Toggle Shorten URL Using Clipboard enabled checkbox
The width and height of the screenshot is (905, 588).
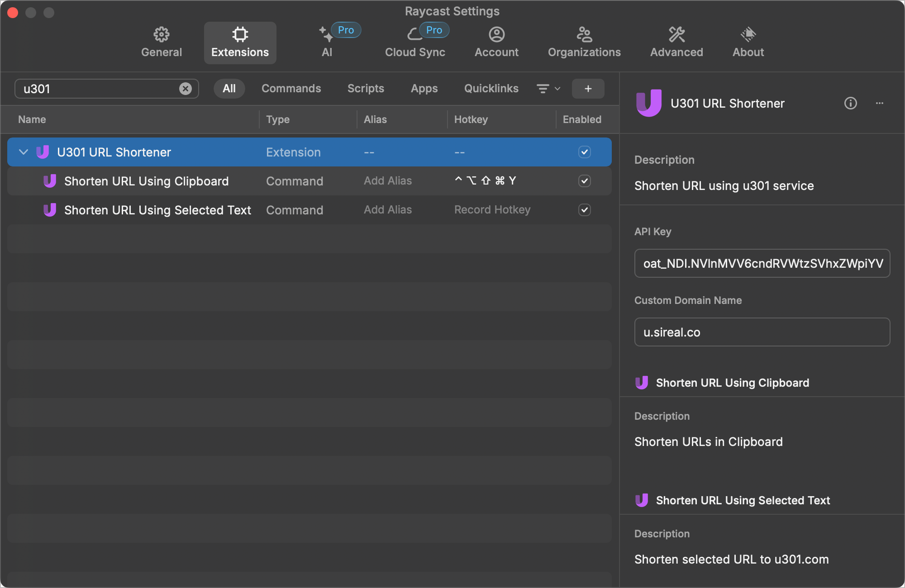click(x=584, y=181)
